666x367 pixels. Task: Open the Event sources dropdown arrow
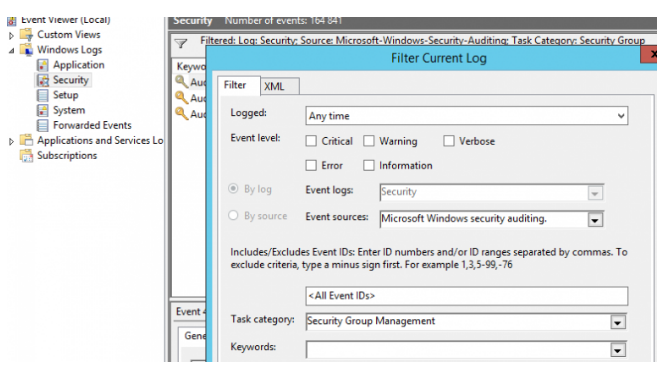coord(595,220)
